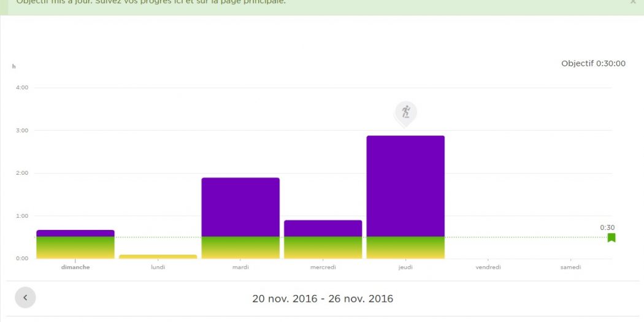Click the 4:00 y-axis label

pos(22,88)
